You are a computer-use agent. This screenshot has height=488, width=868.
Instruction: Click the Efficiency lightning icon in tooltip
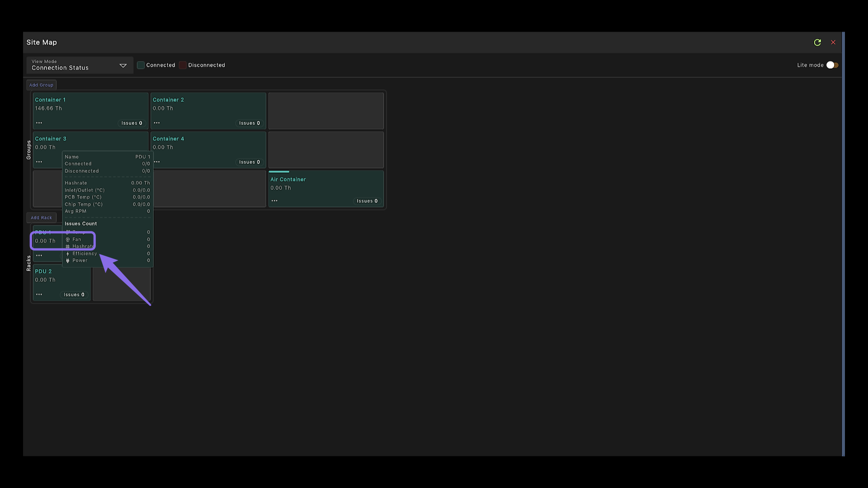point(68,253)
